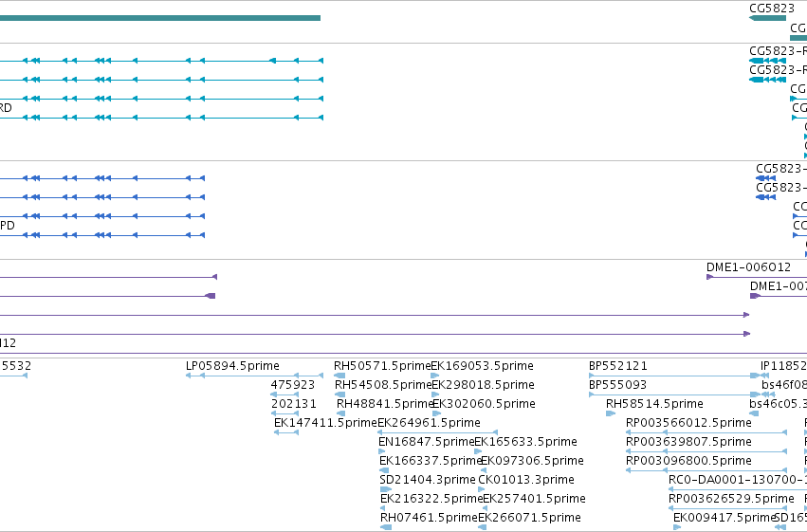Click the CK01013.3prime label
Viewport: 807px width, 532px height.
[x=526, y=480]
